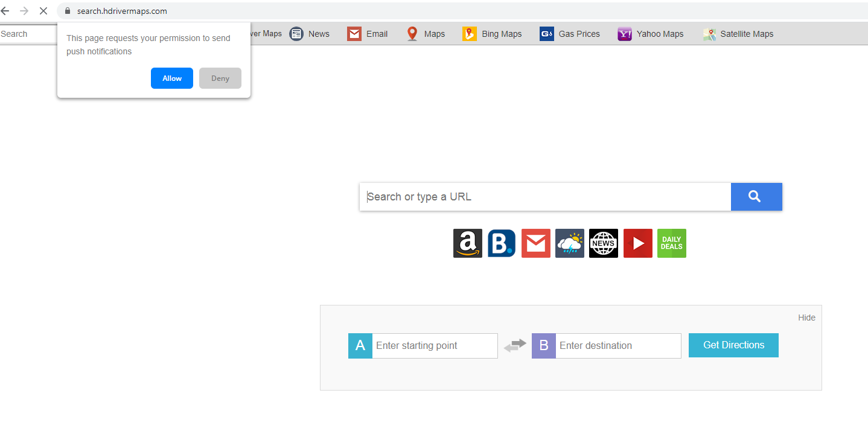868x428 pixels.
Task: Open the Daily Deals shortcut icon
Action: (x=672, y=243)
